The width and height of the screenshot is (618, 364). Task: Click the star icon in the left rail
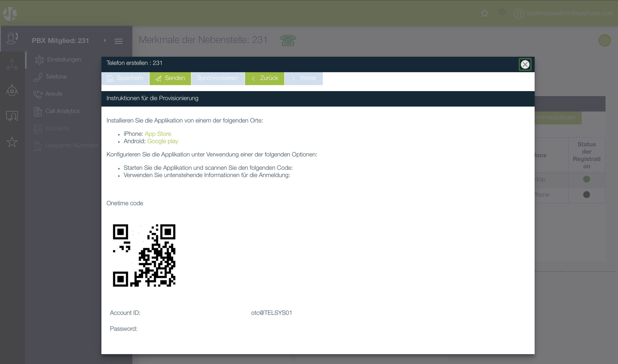point(12,142)
